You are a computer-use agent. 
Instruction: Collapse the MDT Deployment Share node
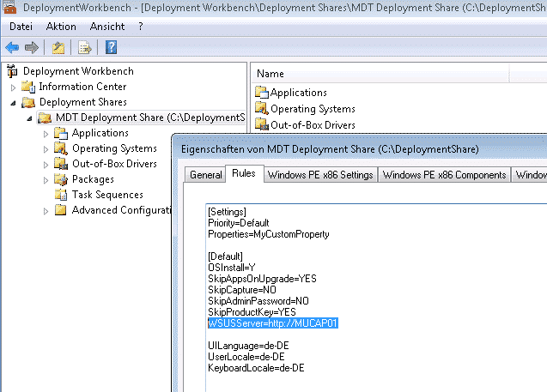pyautogui.click(x=29, y=119)
